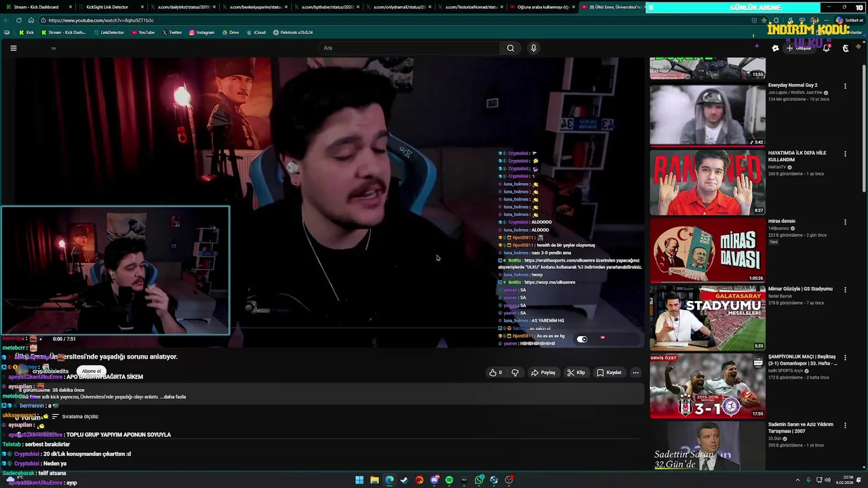Open options menu for 'HAYATIMDA İLK DEFA' video
Image resolution: width=868 pixels, height=488 pixels.
(x=845, y=154)
